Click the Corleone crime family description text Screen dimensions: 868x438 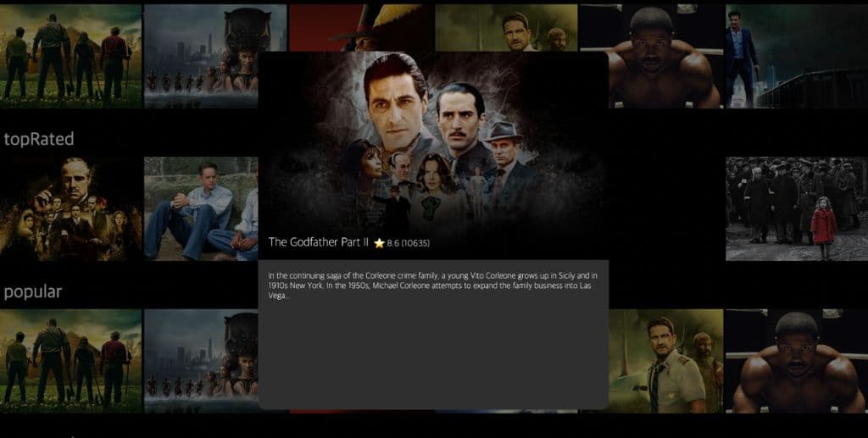[433, 286]
